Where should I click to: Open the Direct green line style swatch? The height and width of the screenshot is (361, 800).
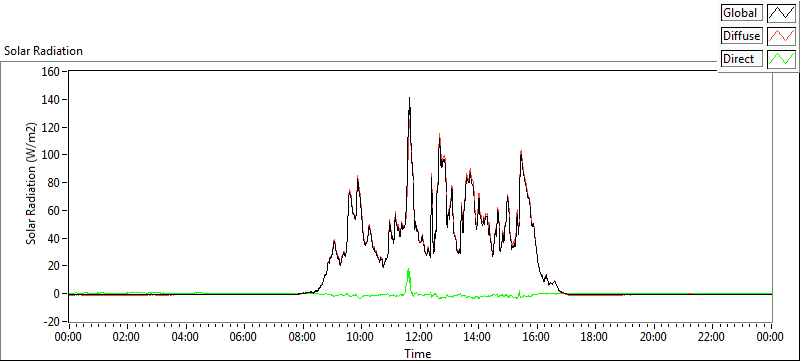pyautogui.click(x=781, y=59)
